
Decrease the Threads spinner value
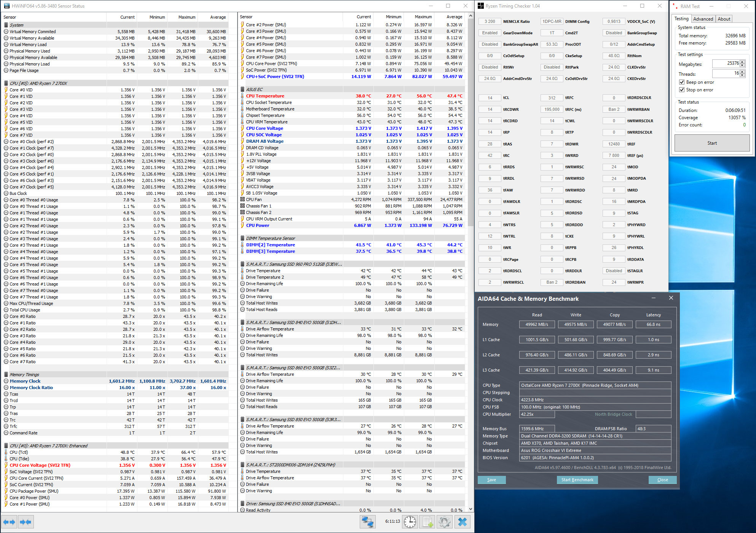point(742,75)
